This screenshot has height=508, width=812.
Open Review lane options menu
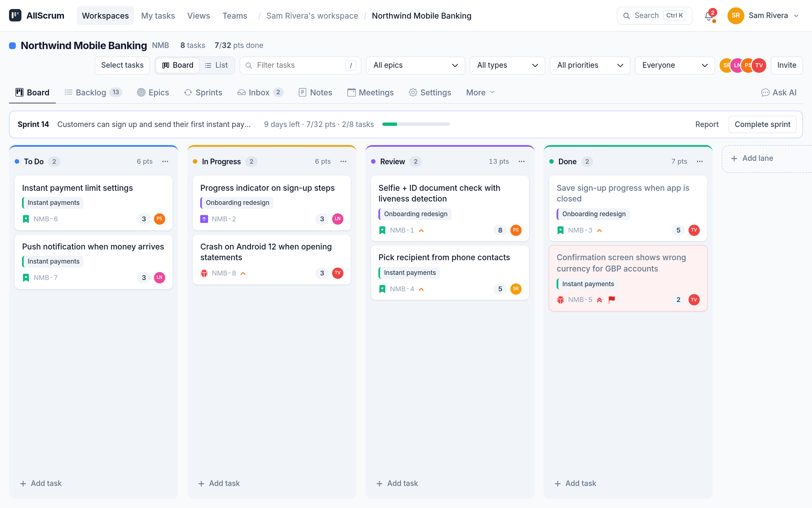[x=521, y=162]
